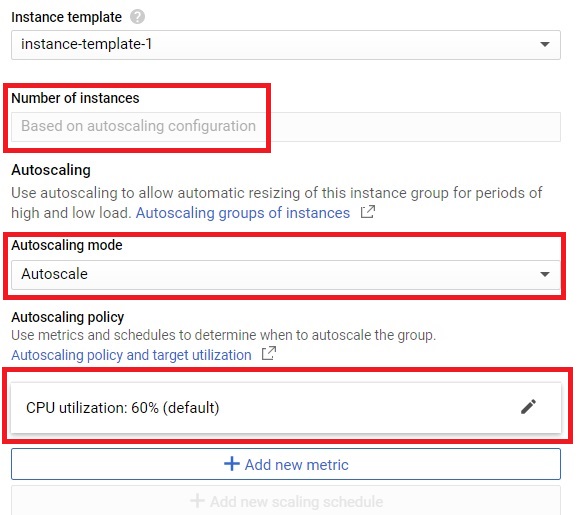The image size is (580, 515).
Task: Click the Autoscaling policy heading
Action: (68, 317)
